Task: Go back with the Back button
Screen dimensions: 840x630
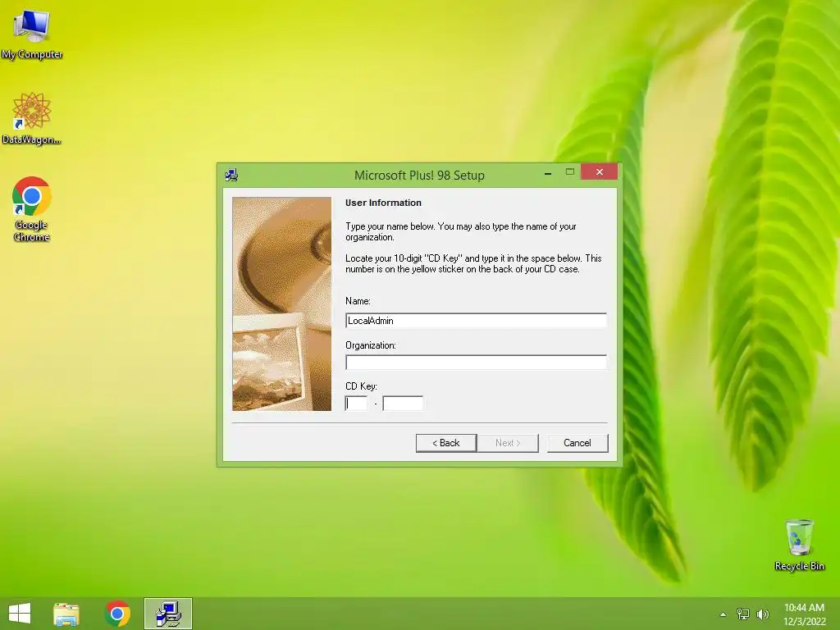Action: (446, 443)
